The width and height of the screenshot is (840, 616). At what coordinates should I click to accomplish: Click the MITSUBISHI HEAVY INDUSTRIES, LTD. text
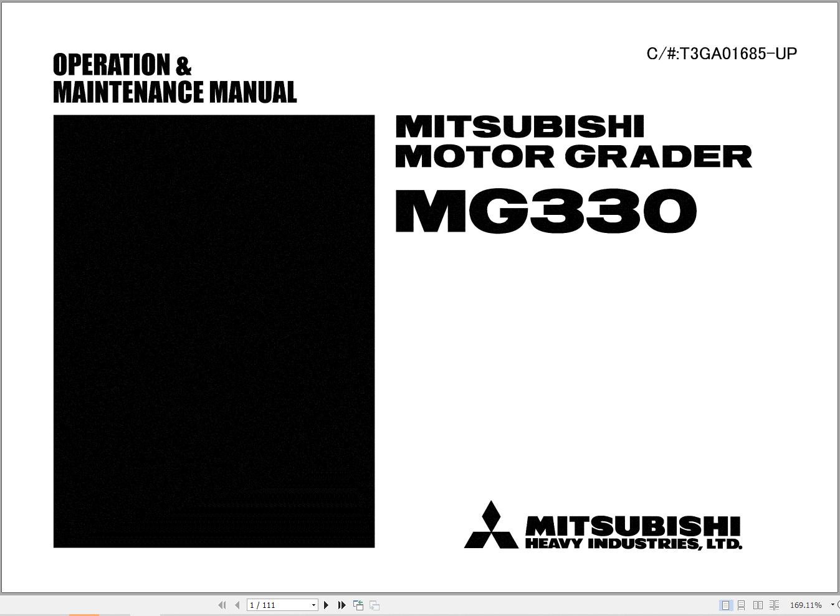pos(634,533)
